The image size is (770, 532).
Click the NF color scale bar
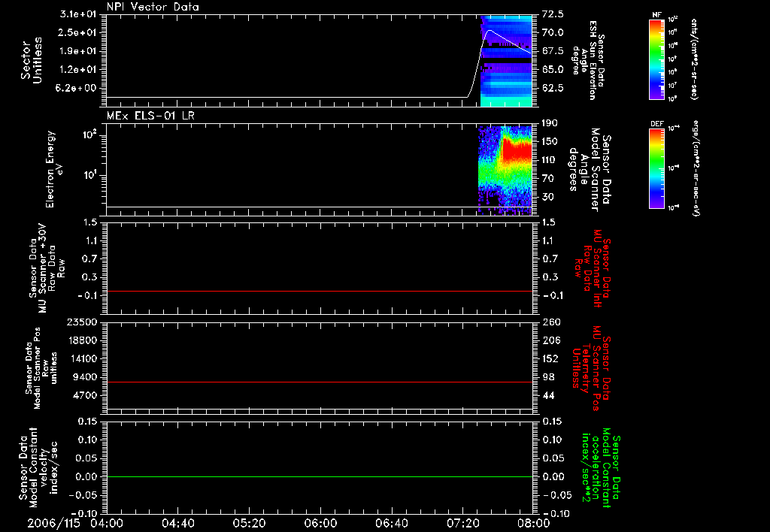point(657,59)
